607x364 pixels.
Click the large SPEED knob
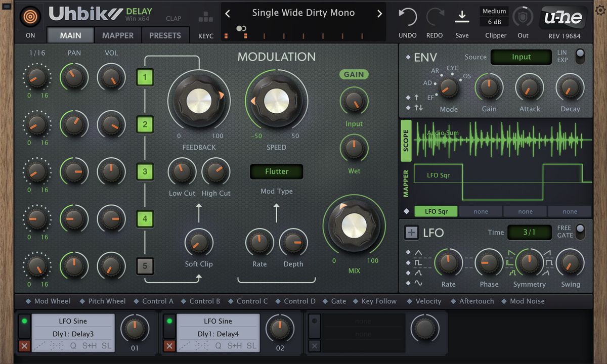276,101
